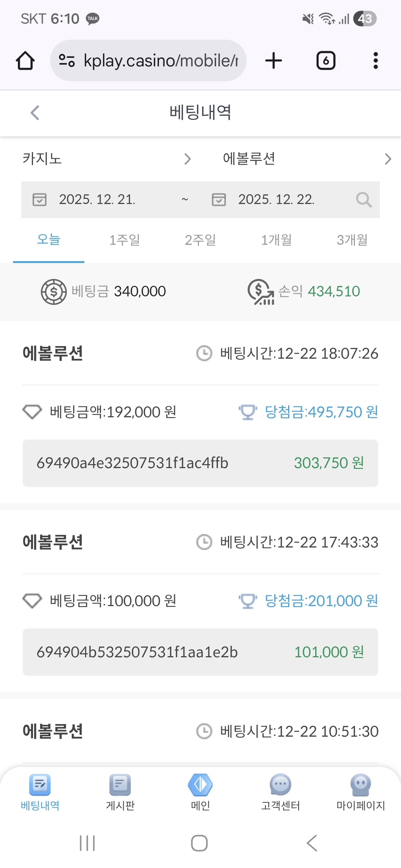401x868 pixels.
Task: Switch to the 1주일 period tab
Action: pos(124,240)
